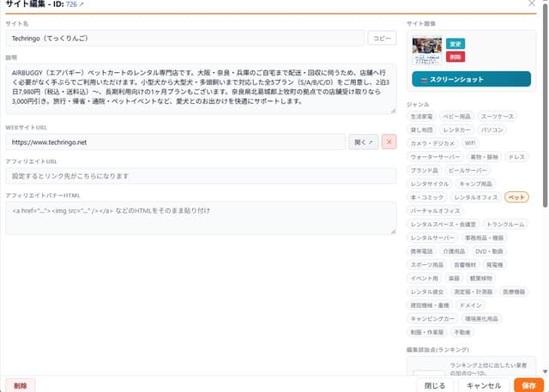549x392 pixels.
Task: Save changes with the orange 保存 button
Action: 528,385
